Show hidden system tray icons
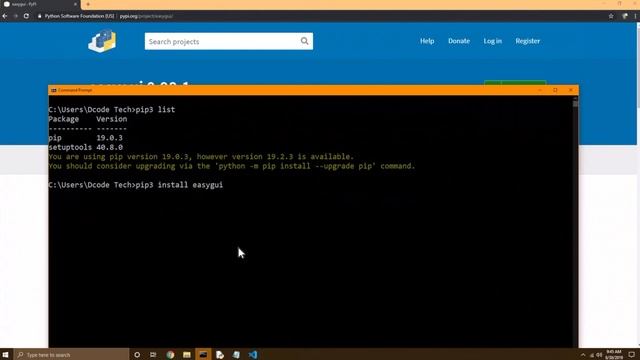Viewport: 640px width, 360px height. (x=583, y=355)
